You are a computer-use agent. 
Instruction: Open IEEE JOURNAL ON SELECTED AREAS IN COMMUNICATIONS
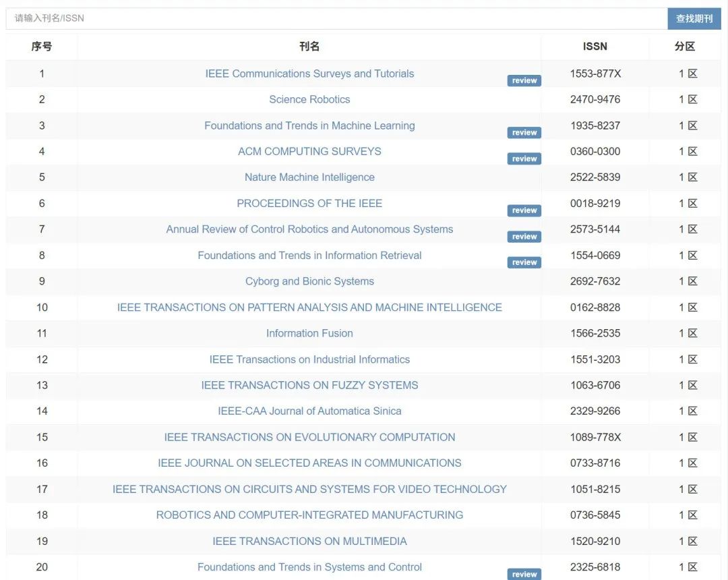click(x=309, y=463)
